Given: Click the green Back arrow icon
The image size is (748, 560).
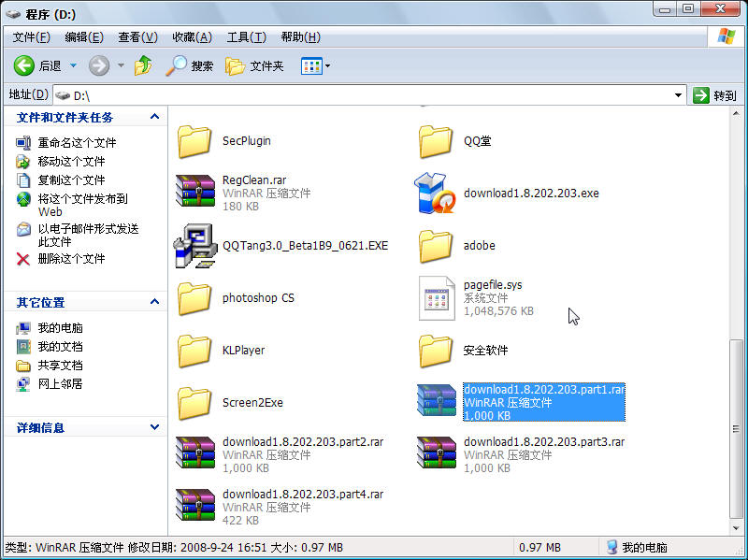Looking at the screenshot, I should pyautogui.click(x=24, y=65).
